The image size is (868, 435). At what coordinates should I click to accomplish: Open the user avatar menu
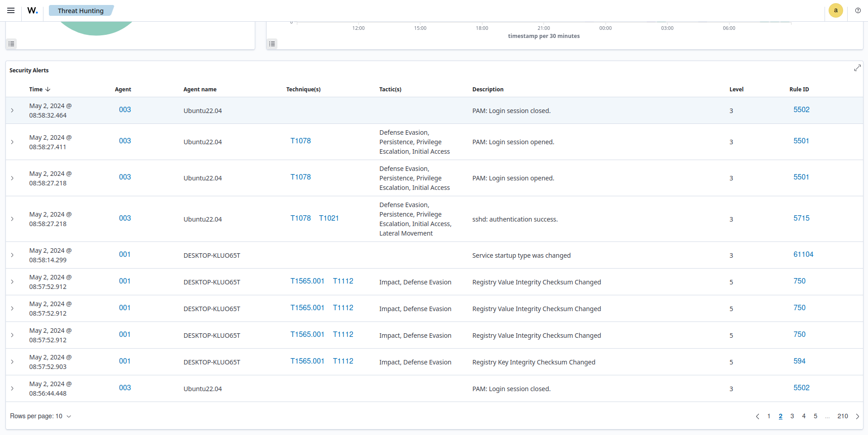pos(835,10)
